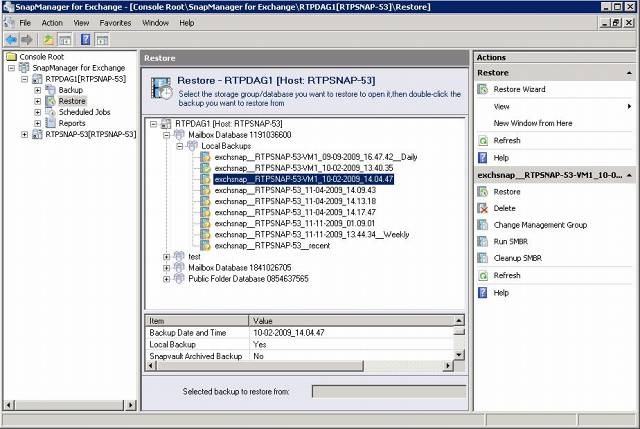Click the Restore icon under exchsnap section
The height and width of the screenshot is (429, 640).
click(483, 192)
